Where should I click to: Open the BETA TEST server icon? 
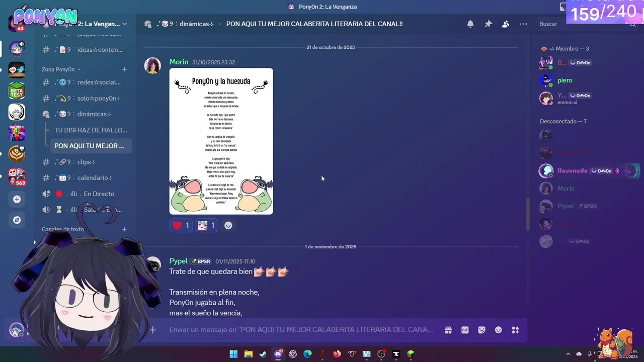(17, 90)
